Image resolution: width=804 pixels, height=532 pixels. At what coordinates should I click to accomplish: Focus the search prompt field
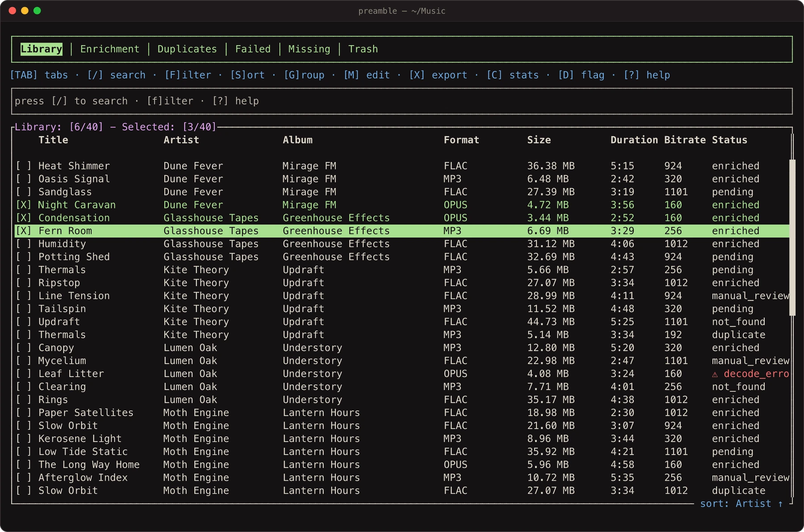[402, 101]
